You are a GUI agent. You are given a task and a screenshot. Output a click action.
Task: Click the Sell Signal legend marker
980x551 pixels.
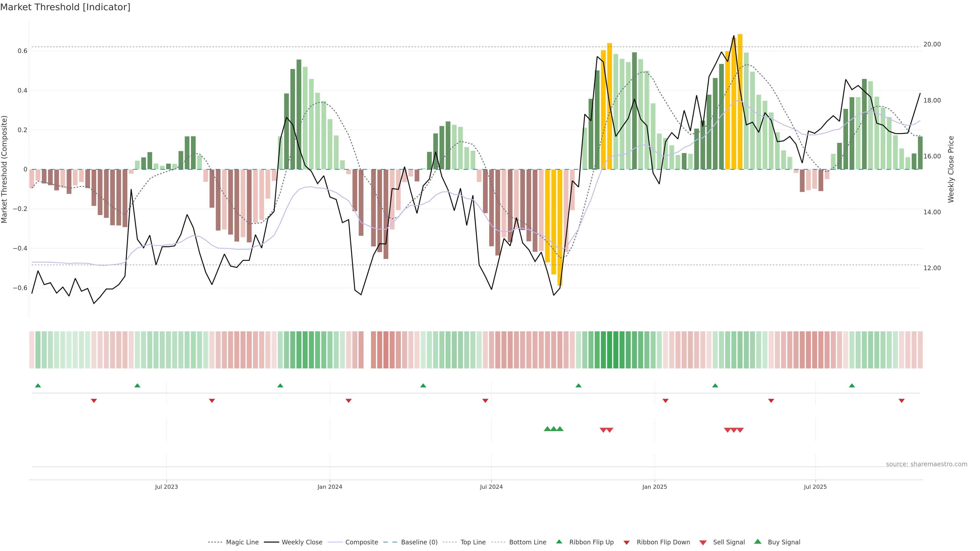pyautogui.click(x=703, y=543)
